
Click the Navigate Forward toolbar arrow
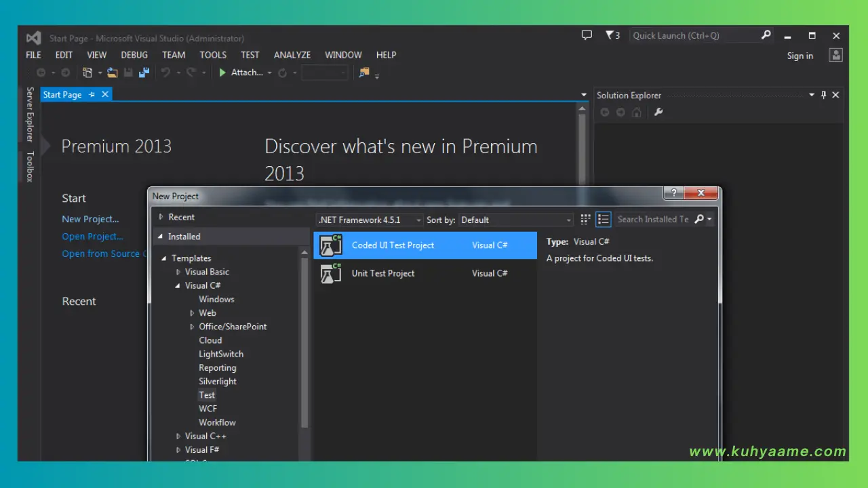click(66, 73)
